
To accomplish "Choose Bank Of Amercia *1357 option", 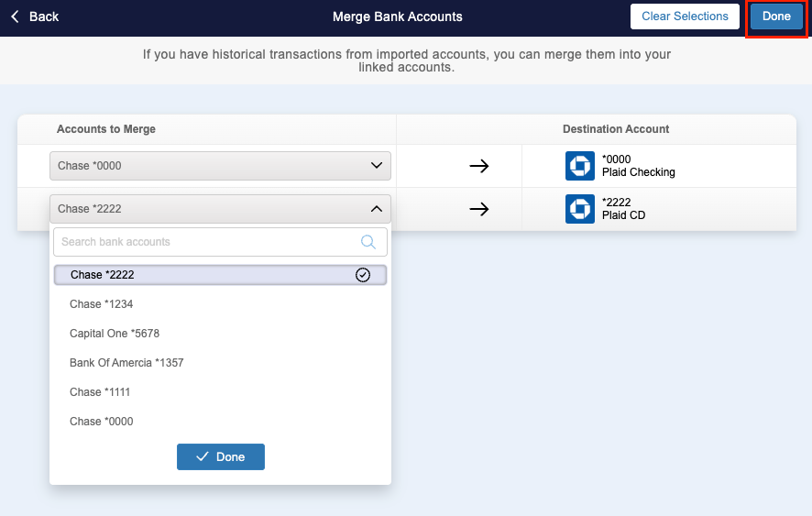I will click(126, 363).
